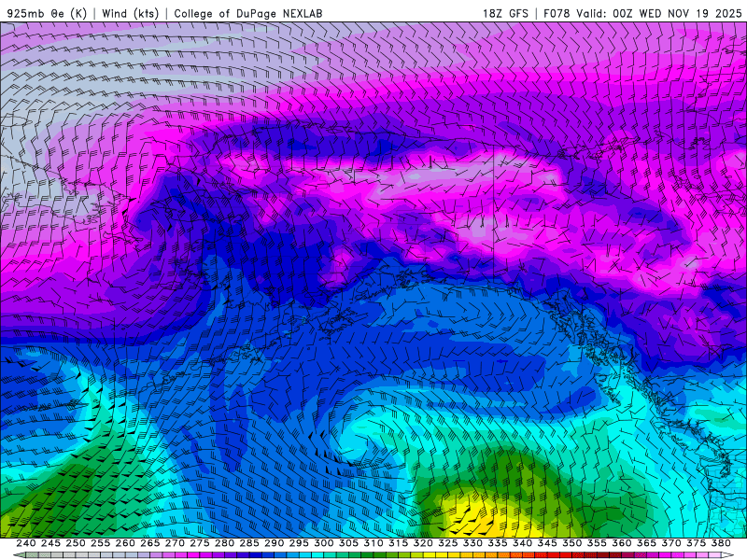This screenshot has width=747, height=560.
Task: Pick the 295 legend value
Action: [x=299, y=543]
